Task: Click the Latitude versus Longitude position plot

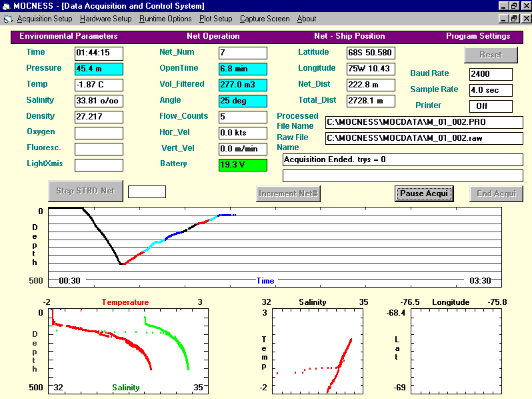Action: click(457, 351)
